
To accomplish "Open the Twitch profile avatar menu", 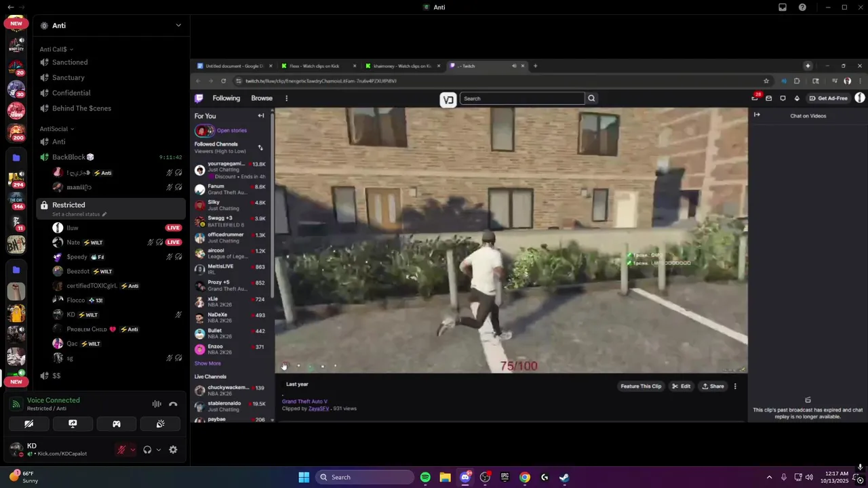I will pyautogui.click(x=860, y=98).
